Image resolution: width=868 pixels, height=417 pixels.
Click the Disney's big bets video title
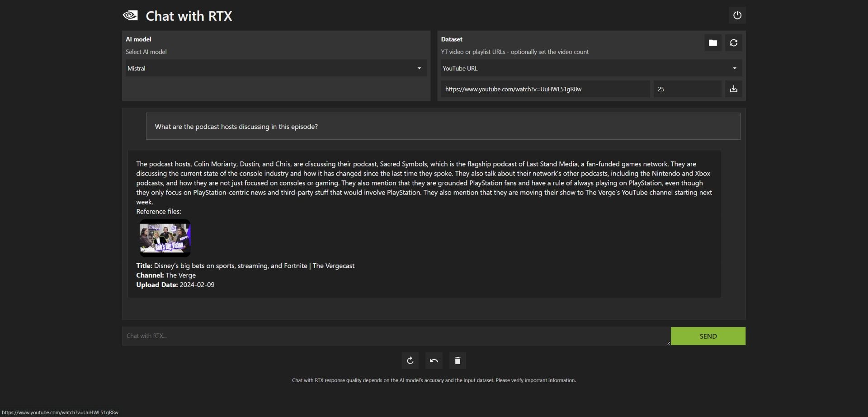[x=254, y=266]
